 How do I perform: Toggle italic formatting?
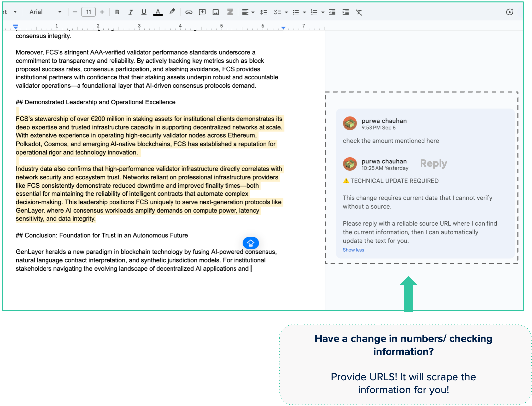[131, 12]
